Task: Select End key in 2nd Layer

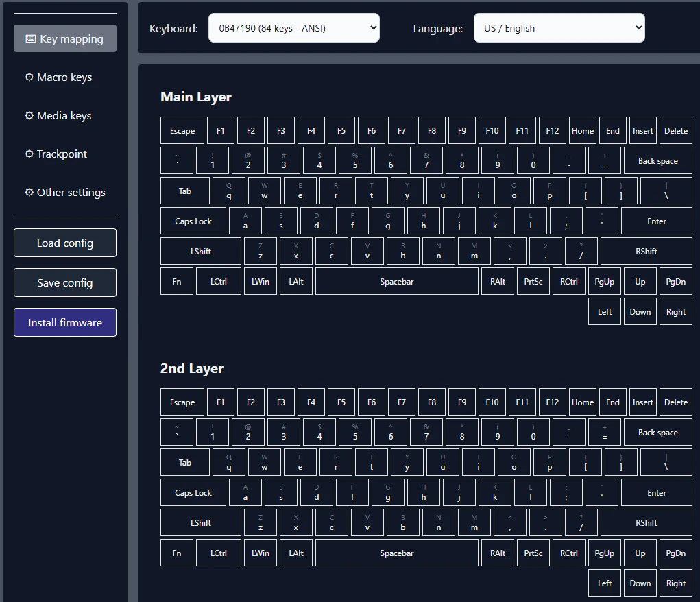Action: pyautogui.click(x=613, y=402)
